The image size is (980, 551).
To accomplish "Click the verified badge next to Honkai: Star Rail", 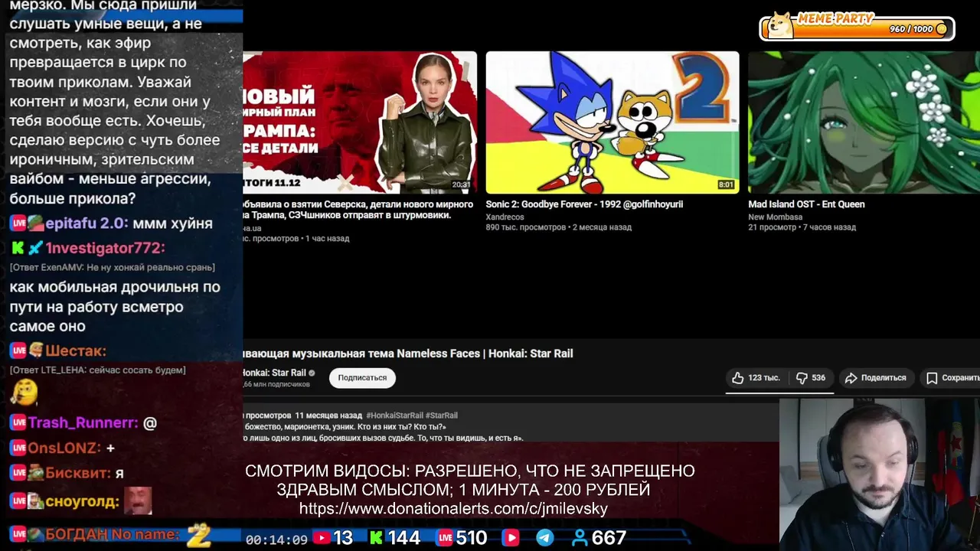I will click(x=312, y=373).
